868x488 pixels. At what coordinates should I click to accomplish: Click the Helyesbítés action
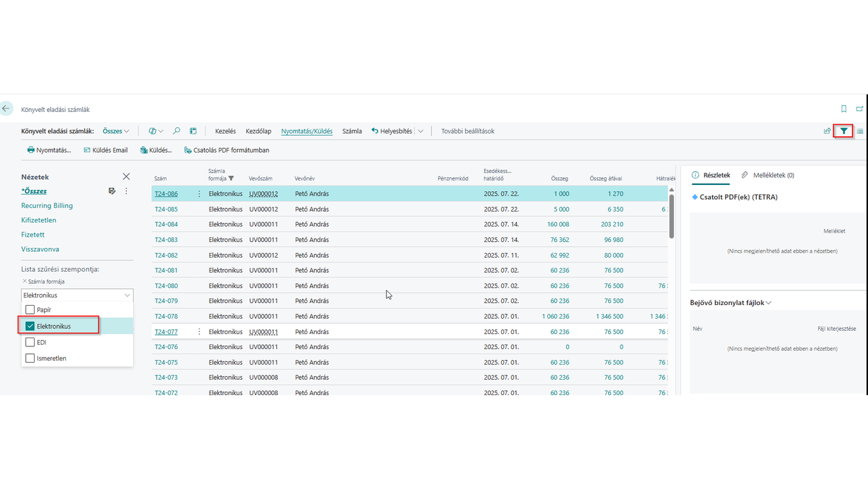pyautogui.click(x=392, y=131)
